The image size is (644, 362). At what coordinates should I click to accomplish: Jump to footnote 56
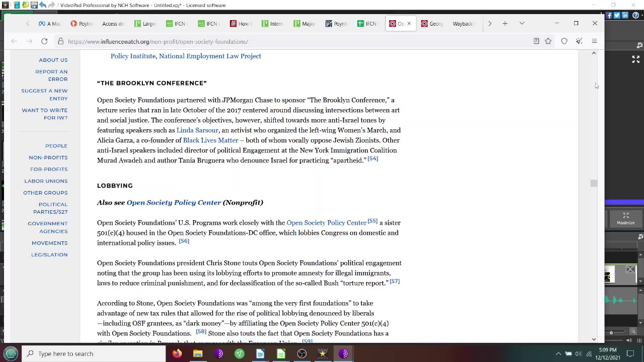184,241
